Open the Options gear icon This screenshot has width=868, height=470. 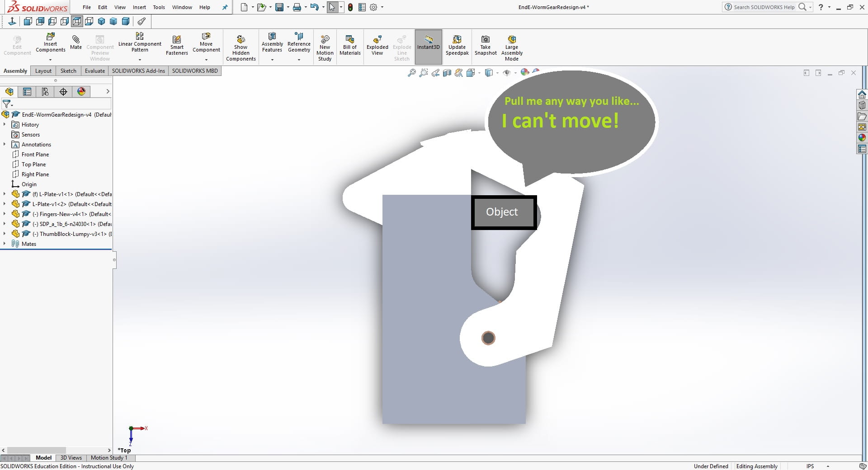click(x=373, y=7)
